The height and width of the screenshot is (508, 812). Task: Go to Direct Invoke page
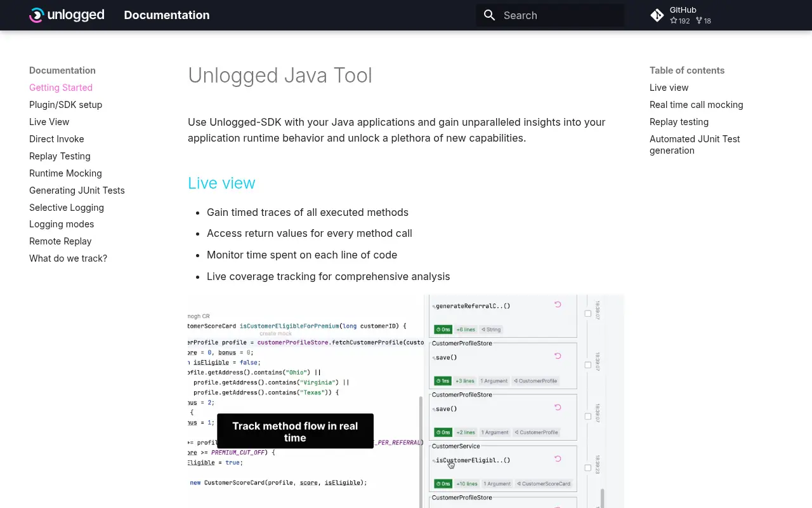pyautogui.click(x=56, y=139)
